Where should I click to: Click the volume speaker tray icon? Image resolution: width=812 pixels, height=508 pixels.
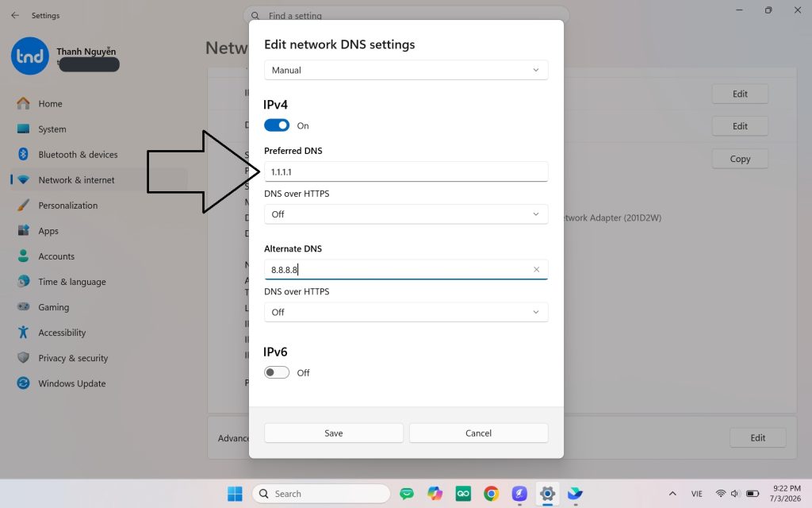(735, 494)
